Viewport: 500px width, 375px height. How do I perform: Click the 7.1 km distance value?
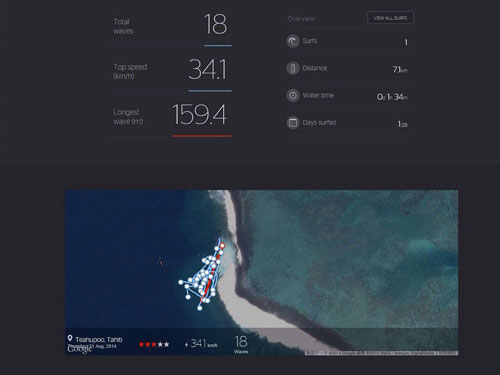[x=400, y=70]
